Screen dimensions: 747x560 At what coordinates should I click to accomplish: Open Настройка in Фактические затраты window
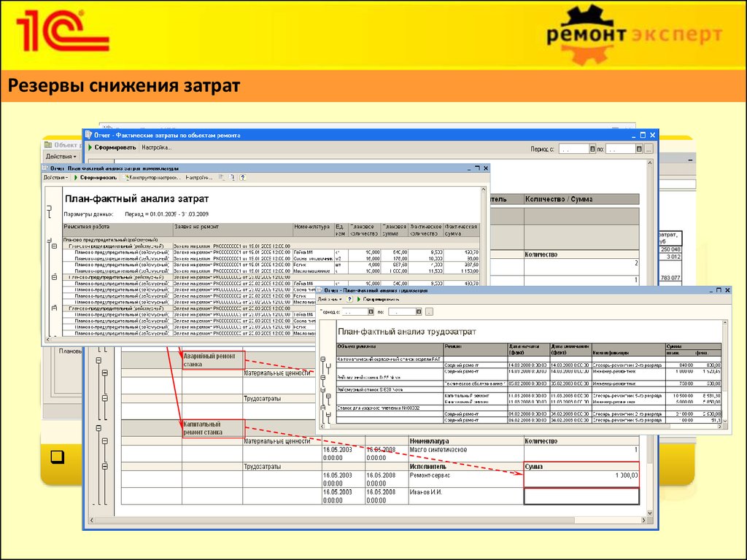click(156, 147)
